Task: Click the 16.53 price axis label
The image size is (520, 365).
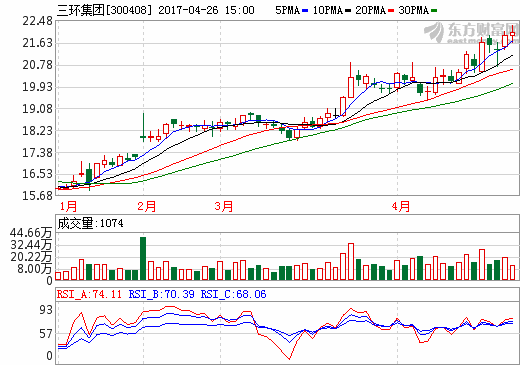Action: pos(37,174)
